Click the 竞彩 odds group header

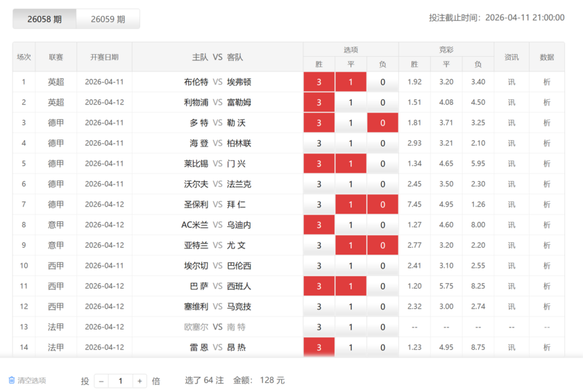coord(446,50)
